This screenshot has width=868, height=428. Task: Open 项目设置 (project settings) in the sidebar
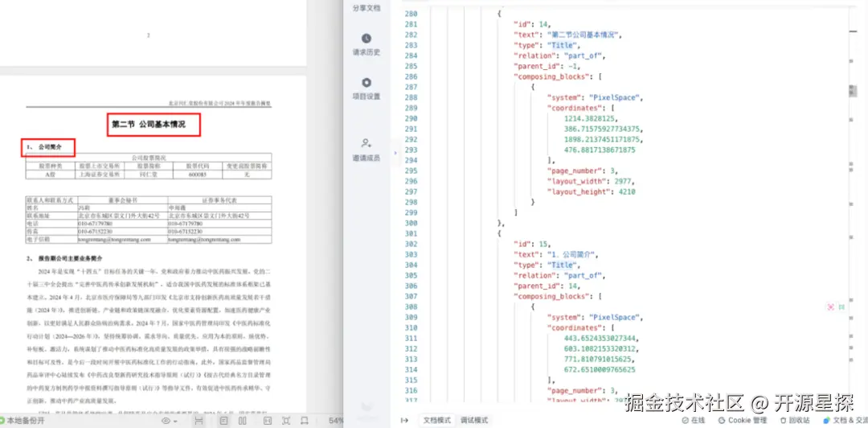pyautogui.click(x=366, y=89)
